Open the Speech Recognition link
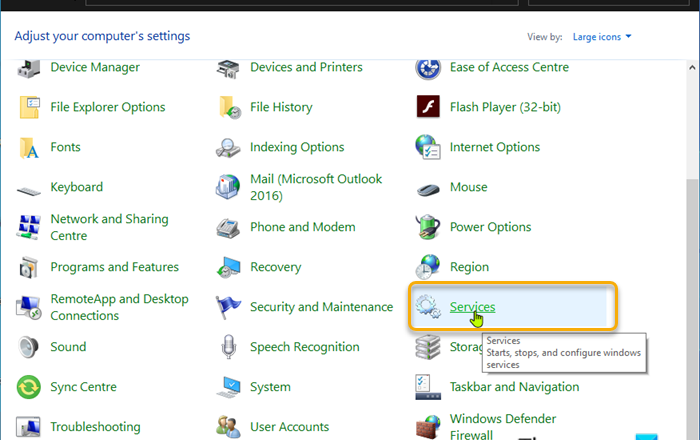 point(304,347)
